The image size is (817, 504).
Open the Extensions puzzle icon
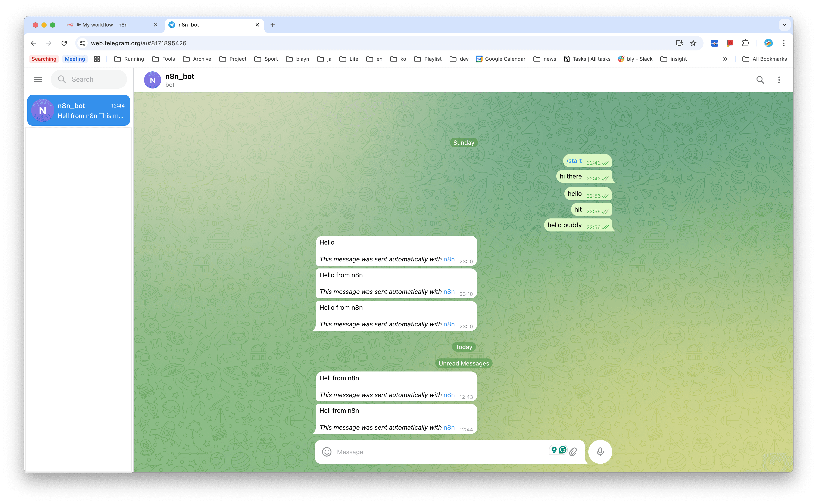coord(746,43)
